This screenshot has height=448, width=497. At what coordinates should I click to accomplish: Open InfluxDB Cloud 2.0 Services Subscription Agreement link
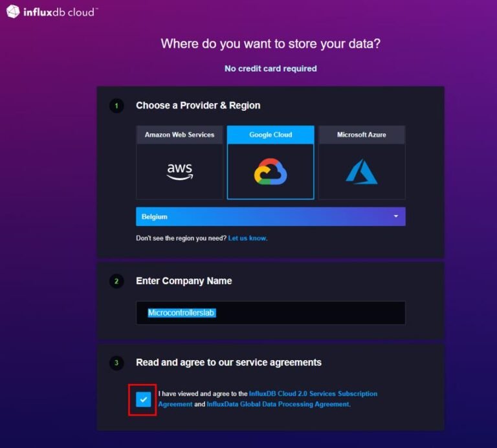coord(313,394)
